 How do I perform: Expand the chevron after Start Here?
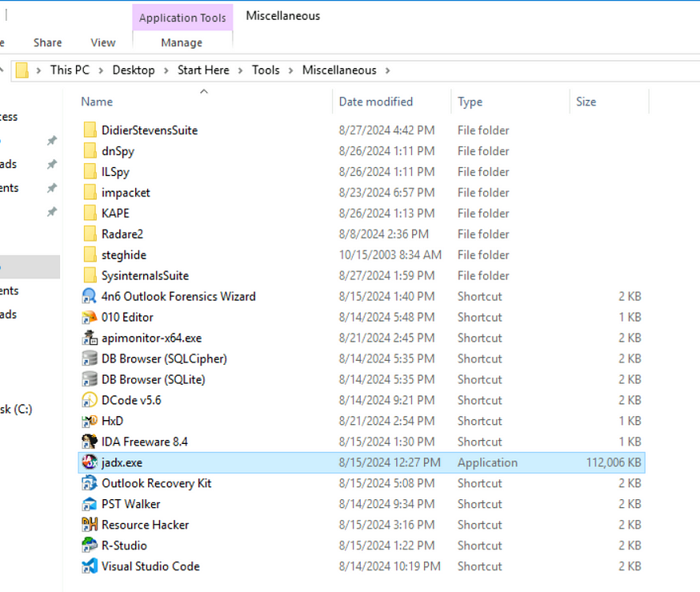pos(240,70)
